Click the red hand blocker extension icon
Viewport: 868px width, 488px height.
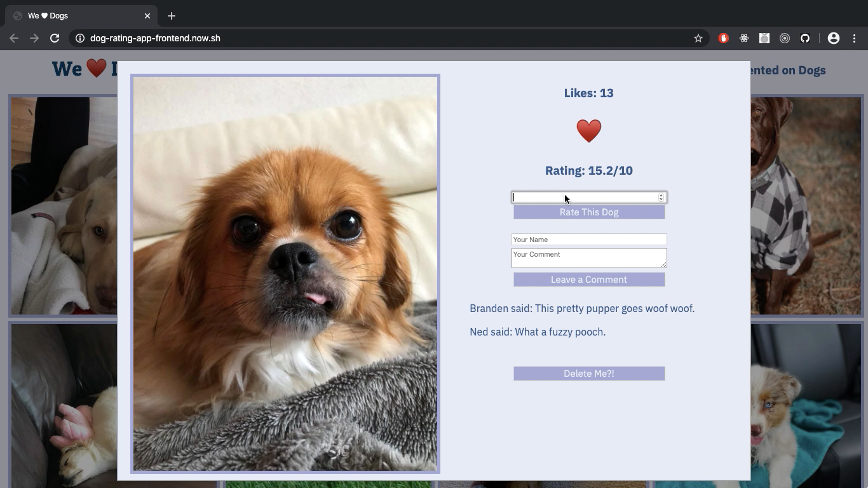tap(723, 38)
